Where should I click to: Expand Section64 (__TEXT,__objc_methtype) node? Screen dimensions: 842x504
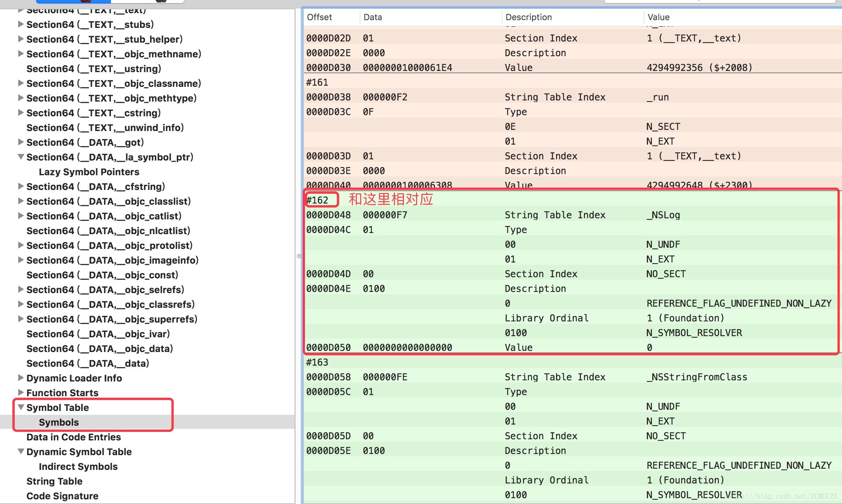pyautogui.click(x=21, y=98)
